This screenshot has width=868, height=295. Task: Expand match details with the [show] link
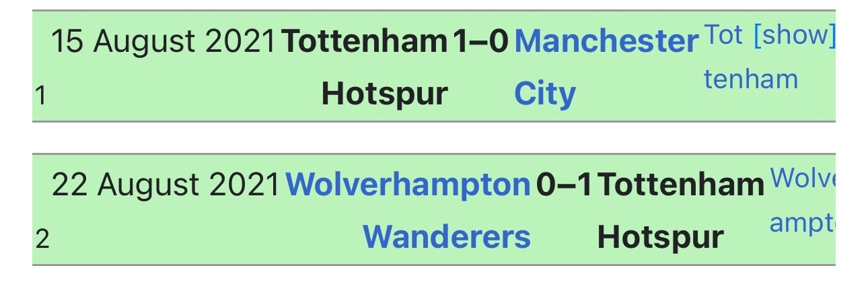tap(794, 36)
